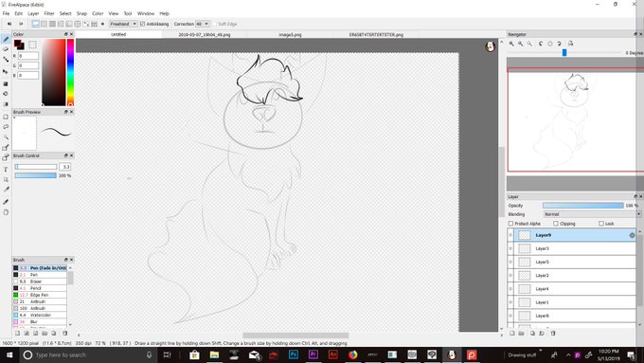Hide Layer5 via its visibility toggle
Screen dimensions: 644x363
(510, 262)
